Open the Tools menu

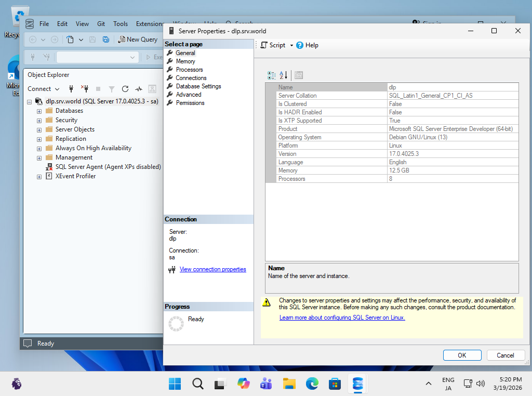(x=121, y=24)
